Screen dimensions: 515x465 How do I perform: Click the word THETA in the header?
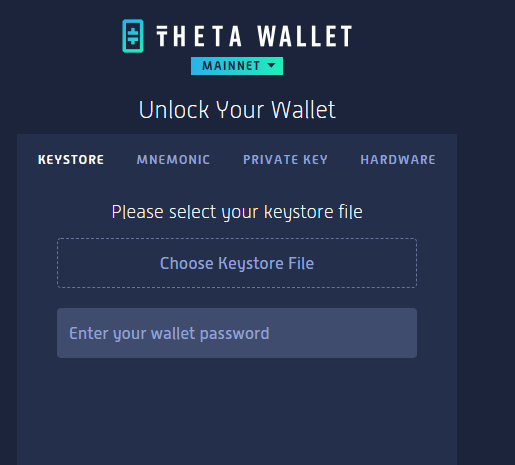199,36
